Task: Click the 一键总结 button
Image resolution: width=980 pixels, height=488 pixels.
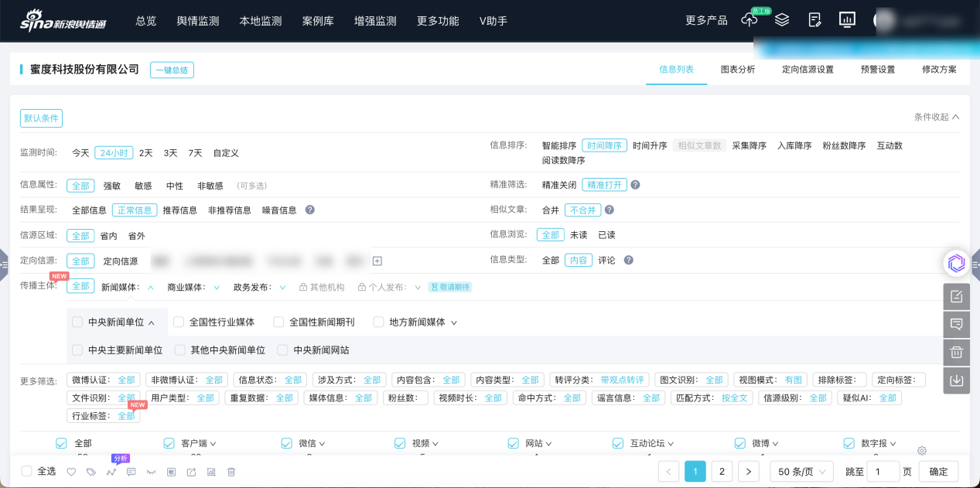Action: (x=172, y=70)
